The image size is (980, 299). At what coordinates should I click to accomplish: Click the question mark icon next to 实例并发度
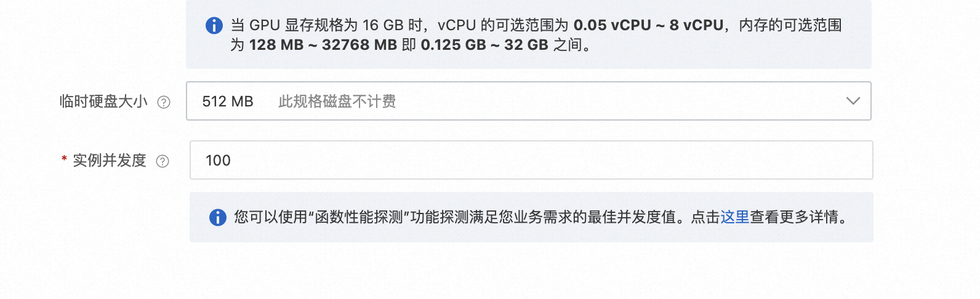(x=163, y=161)
